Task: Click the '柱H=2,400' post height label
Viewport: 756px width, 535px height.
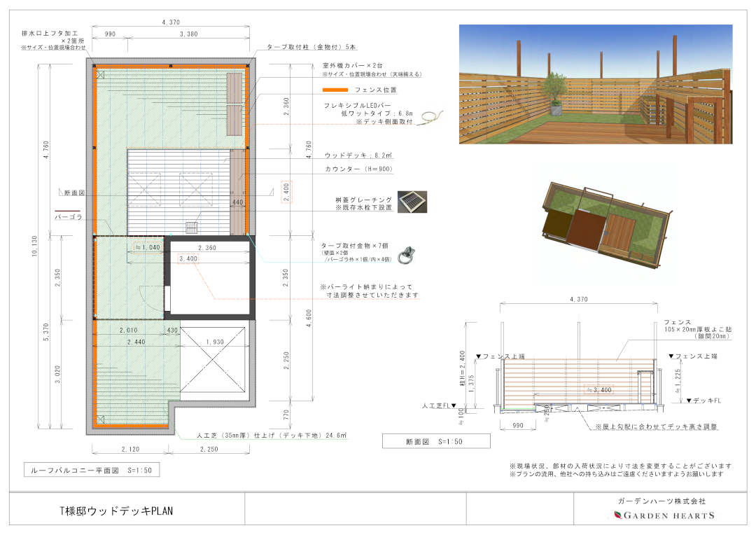Action: (463, 368)
